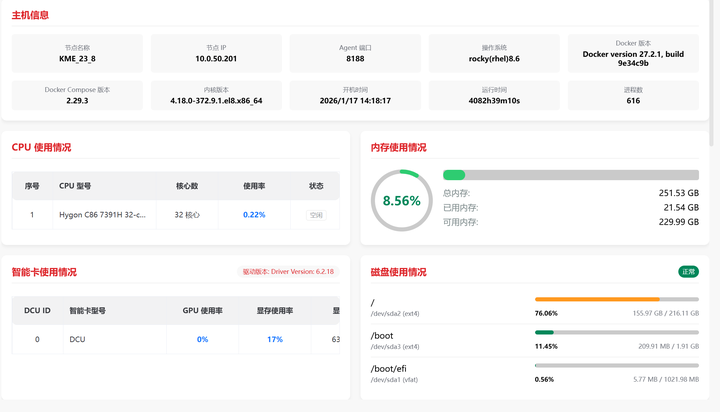720x412 pixels.
Task: Click the node name KME_23_8
Action: pyautogui.click(x=77, y=59)
